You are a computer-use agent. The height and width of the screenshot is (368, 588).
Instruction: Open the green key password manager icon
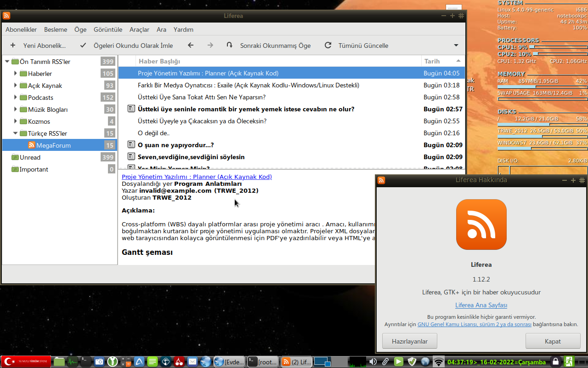click(x=113, y=362)
